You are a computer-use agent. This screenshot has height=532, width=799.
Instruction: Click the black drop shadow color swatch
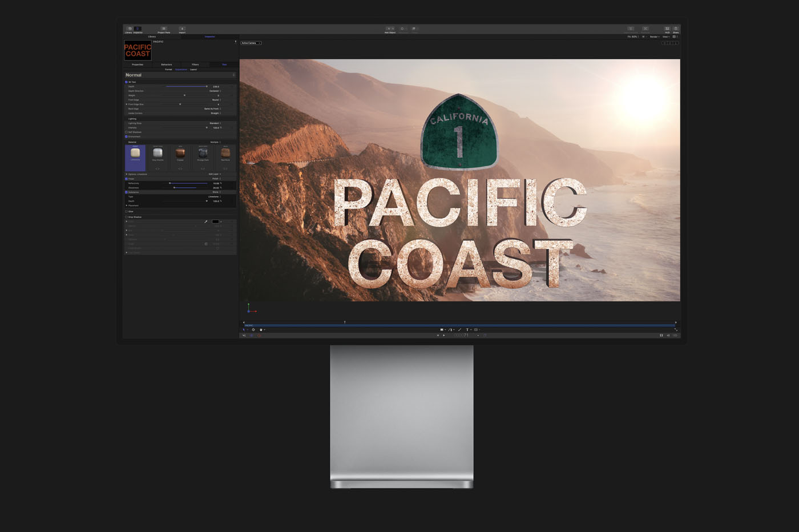[216, 221]
